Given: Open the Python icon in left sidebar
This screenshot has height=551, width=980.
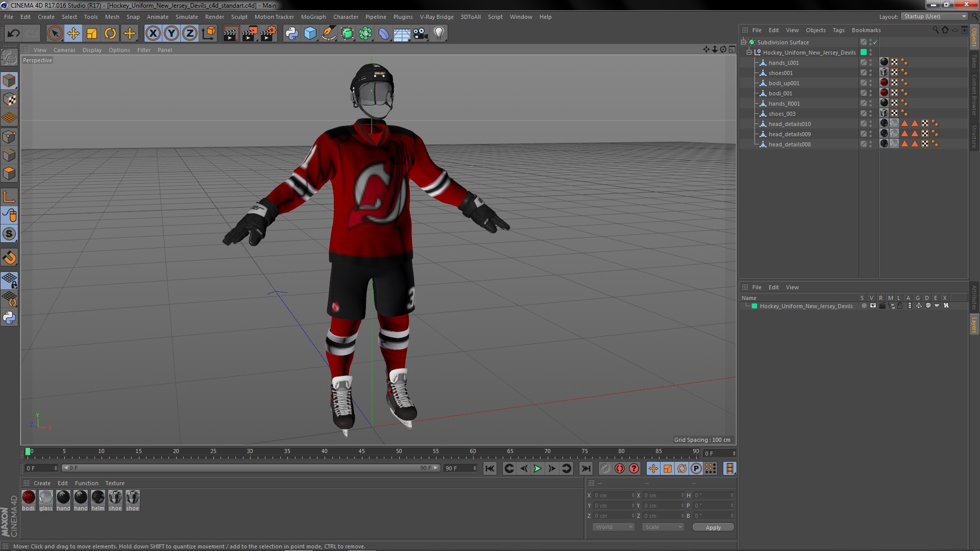Looking at the screenshot, I should (9, 317).
